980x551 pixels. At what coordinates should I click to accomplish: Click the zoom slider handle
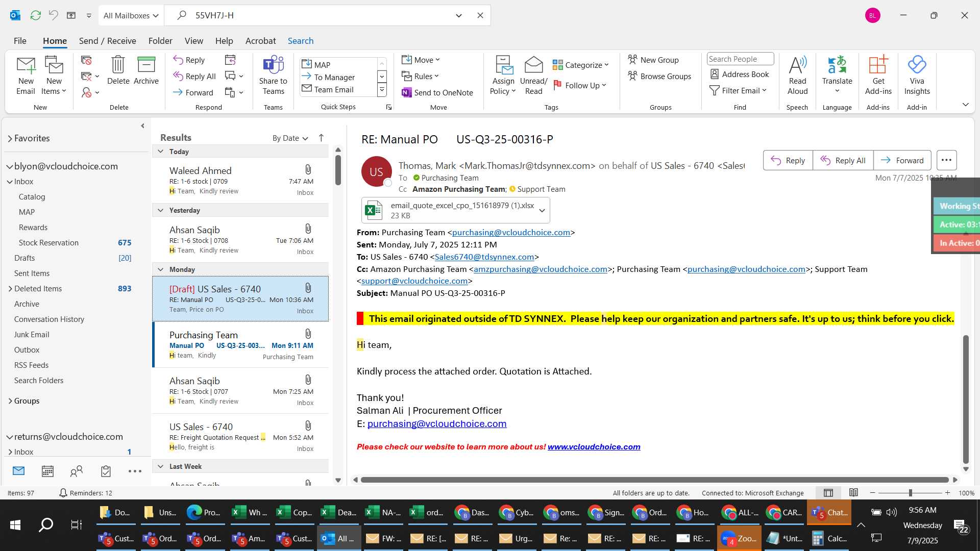tap(910, 493)
